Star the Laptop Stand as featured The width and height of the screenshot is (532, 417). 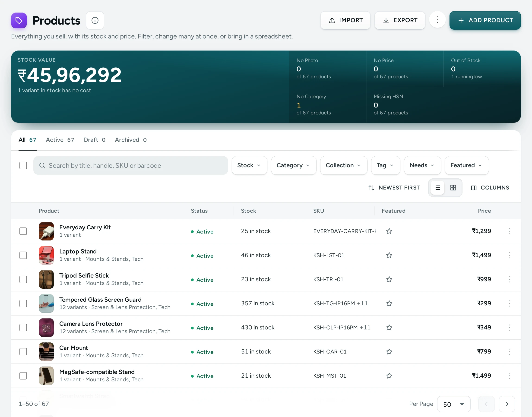point(389,255)
